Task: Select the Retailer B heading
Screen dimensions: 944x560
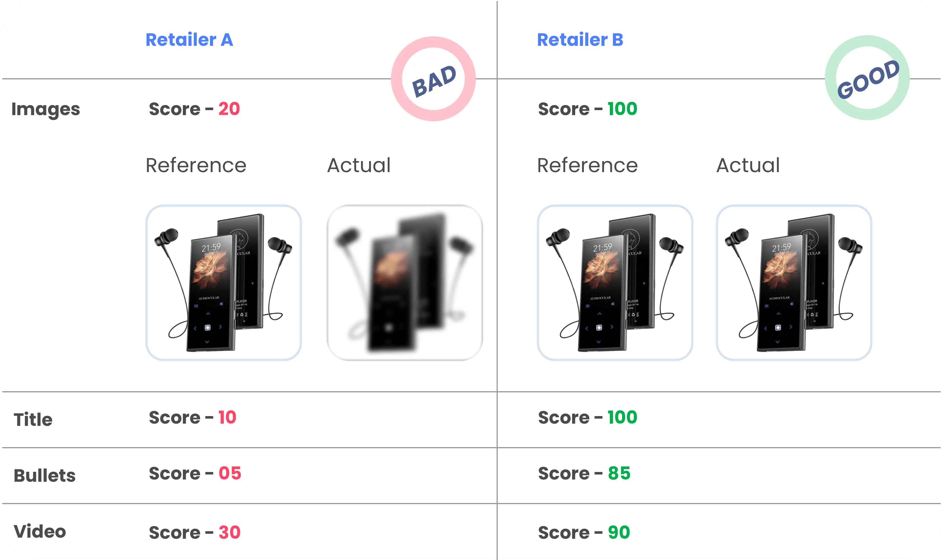Action: click(580, 40)
